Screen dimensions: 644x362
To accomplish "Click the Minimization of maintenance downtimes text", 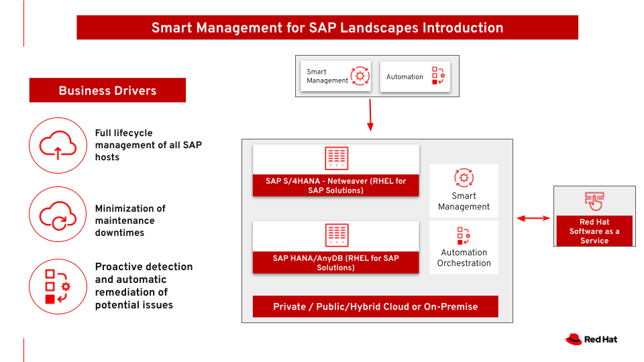I will [x=130, y=221].
